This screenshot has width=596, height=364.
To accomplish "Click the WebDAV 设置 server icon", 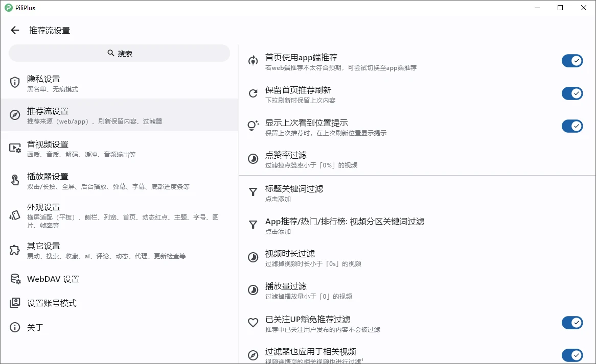I will (x=14, y=279).
